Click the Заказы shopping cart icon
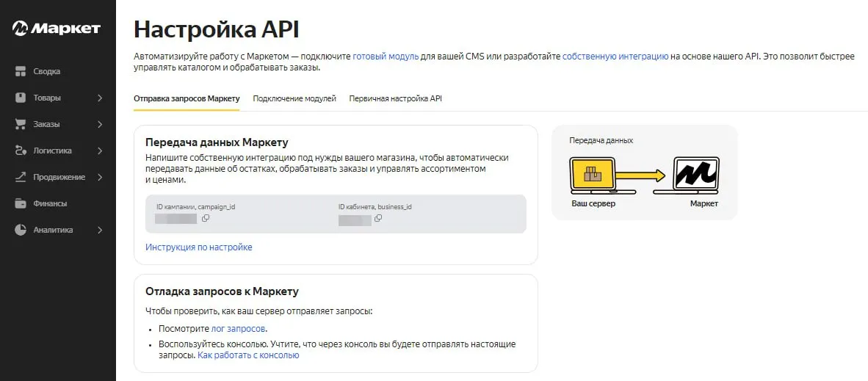Image resolution: width=868 pixels, height=381 pixels. click(x=21, y=124)
